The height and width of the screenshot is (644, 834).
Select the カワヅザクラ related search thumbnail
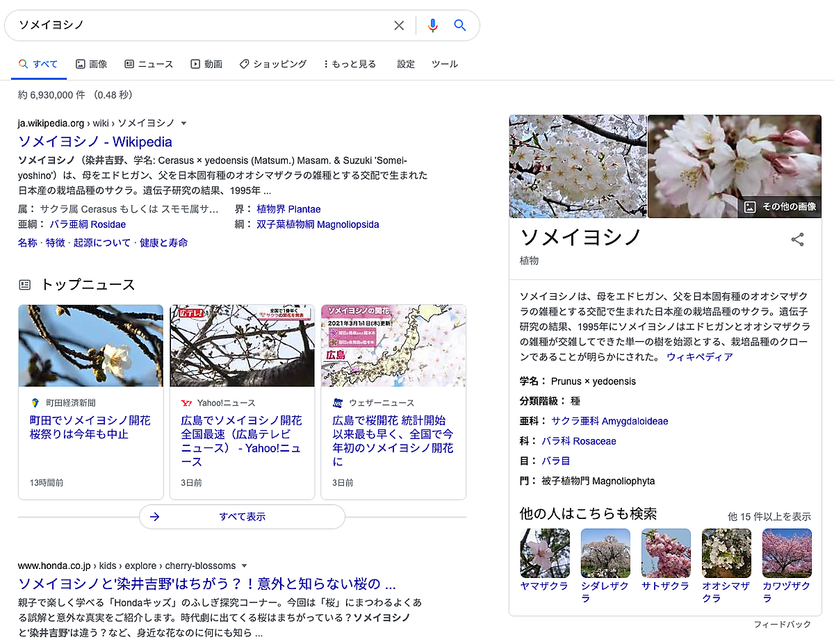(x=787, y=553)
